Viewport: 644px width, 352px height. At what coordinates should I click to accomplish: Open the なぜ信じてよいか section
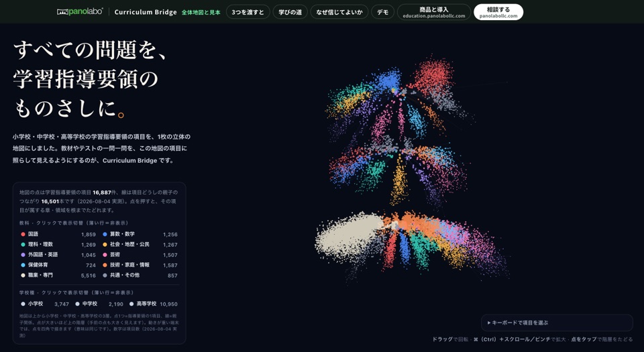click(339, 12)
